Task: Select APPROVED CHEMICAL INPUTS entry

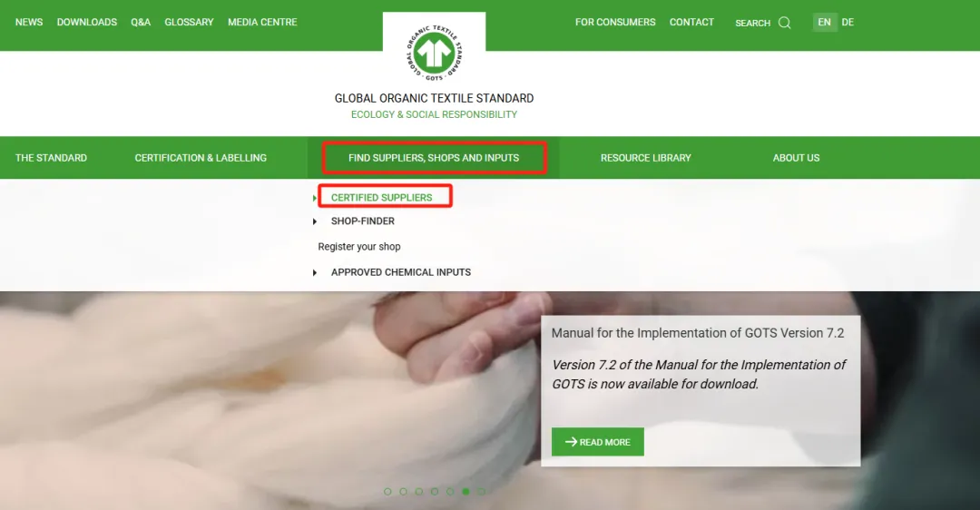Action: point(401,272)
